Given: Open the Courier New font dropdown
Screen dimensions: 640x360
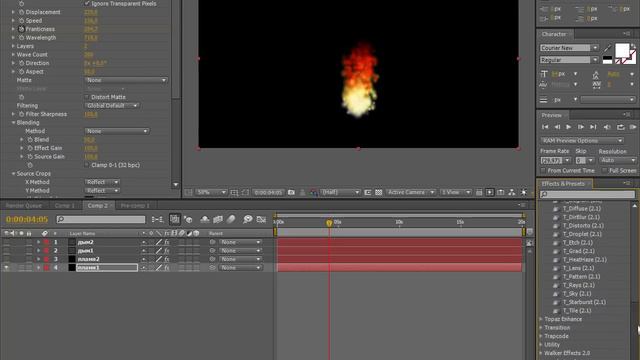Looking at the screenshot, I should 569,48.
